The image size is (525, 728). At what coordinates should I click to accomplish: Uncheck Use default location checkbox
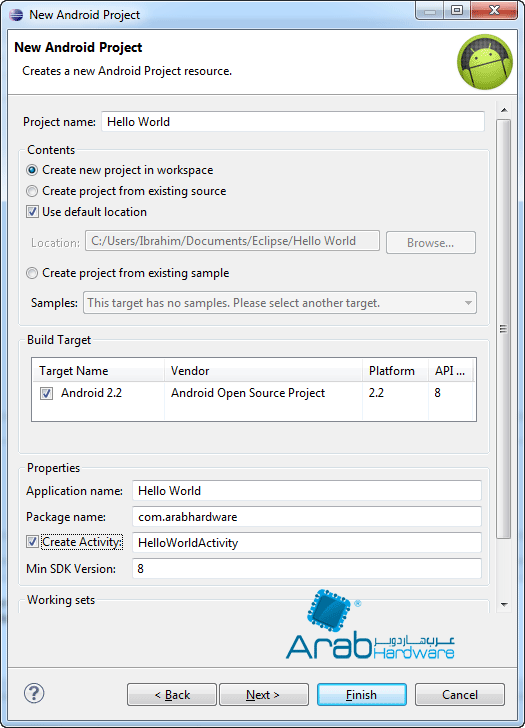click(32, 212)
